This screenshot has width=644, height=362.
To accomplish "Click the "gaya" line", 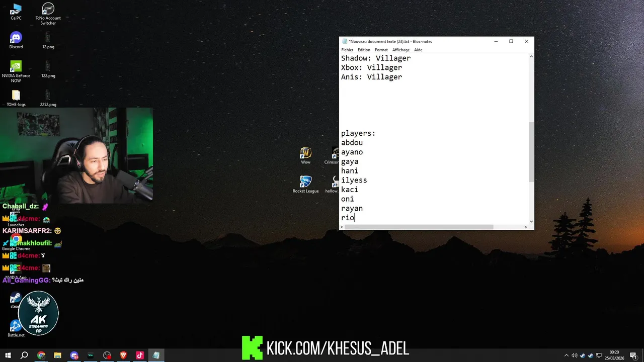I will click(x=350, y=161).
